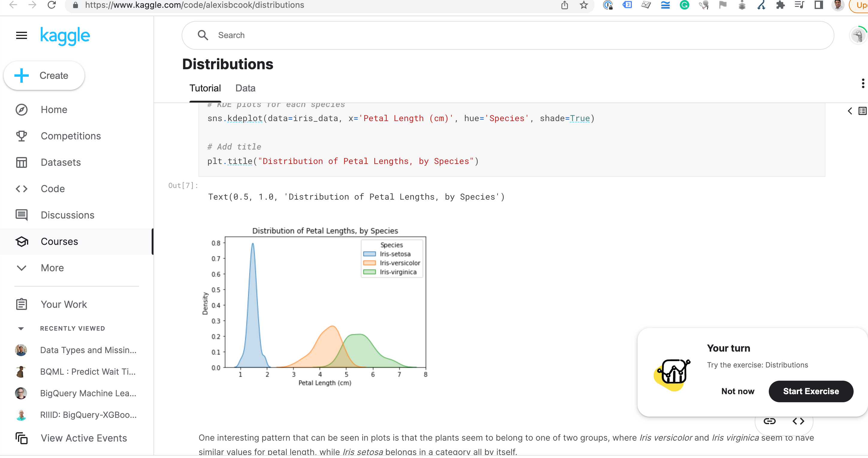Open Discussions from the sidebar
868x458 pixels.
point(67,215)
